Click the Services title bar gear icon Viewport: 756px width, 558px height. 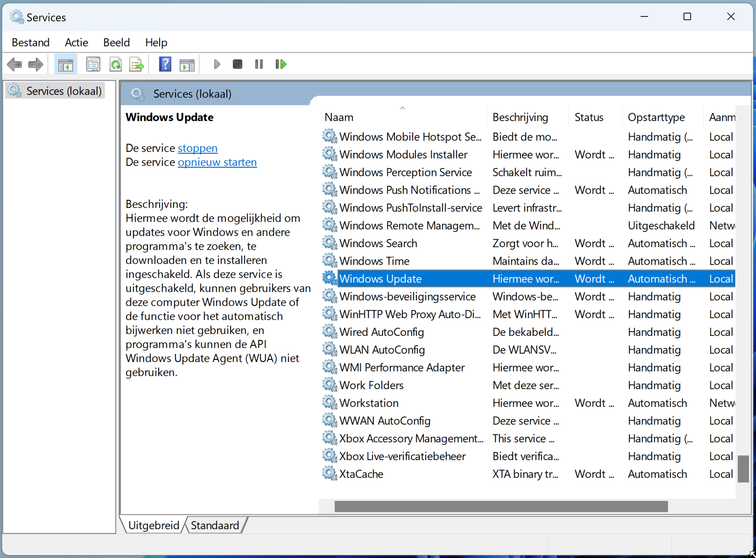tap(17, 17)
